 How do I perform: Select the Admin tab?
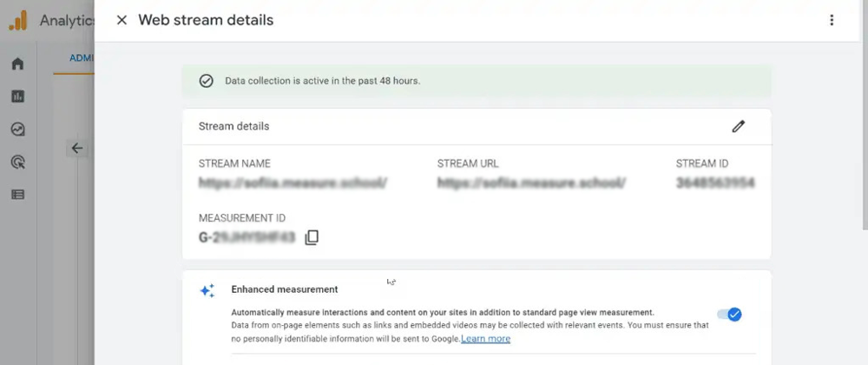pos(82,58)
